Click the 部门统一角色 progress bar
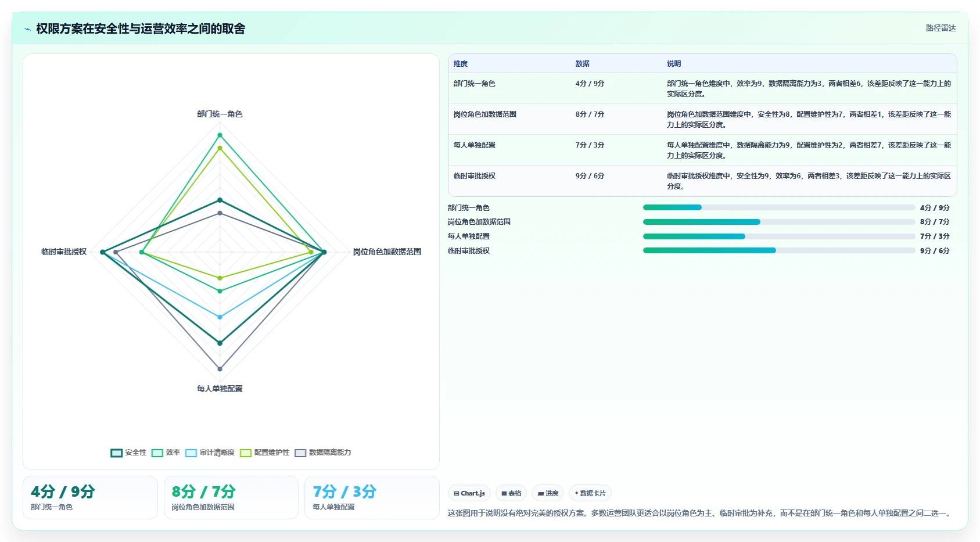 (x=779, y=207)
